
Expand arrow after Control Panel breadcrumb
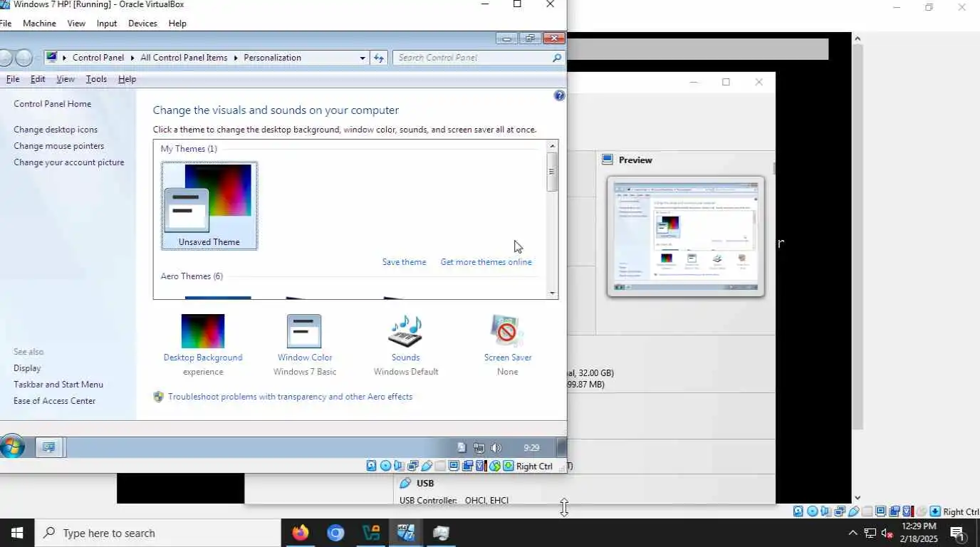[x=132, y=58]
